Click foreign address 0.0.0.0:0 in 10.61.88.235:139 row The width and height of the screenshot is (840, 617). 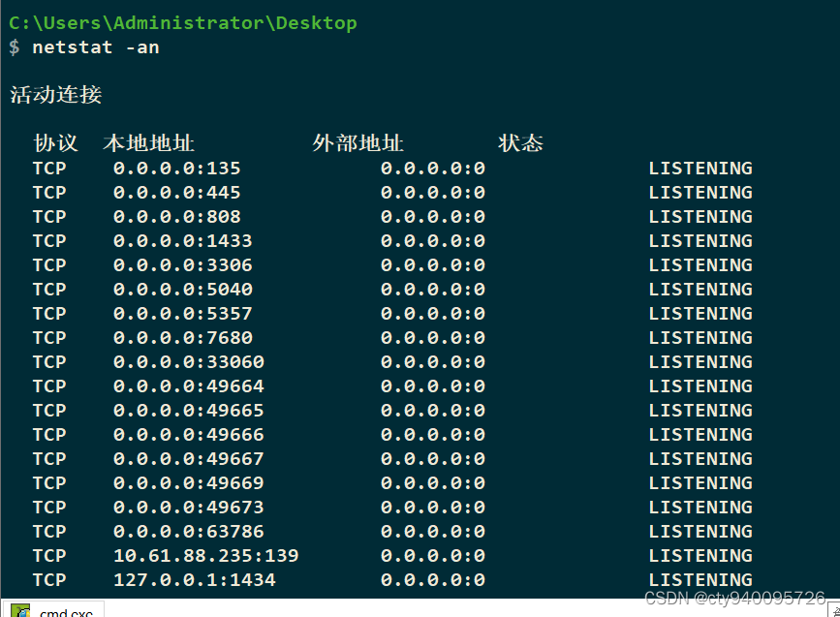tap(433, 555)
